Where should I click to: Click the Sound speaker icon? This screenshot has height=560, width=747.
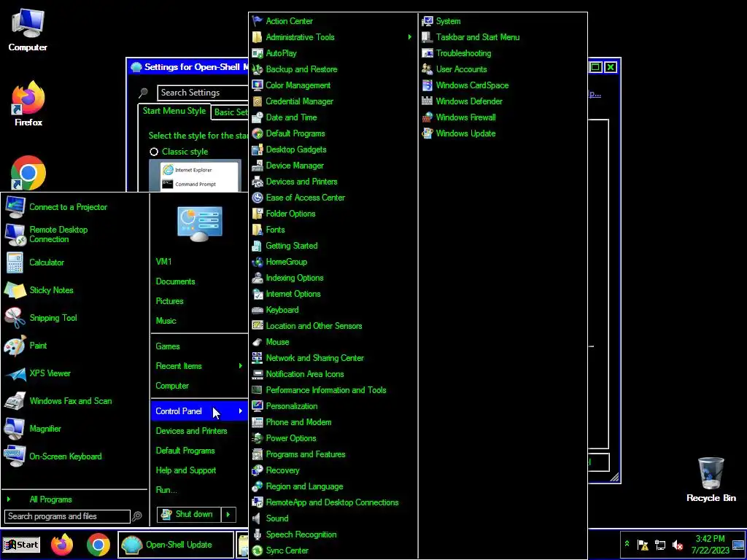pos(258,518)
